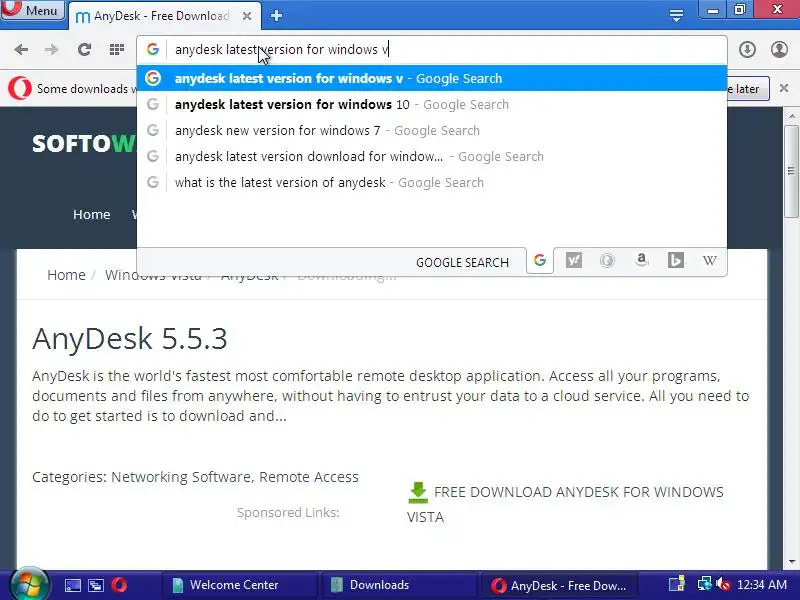Click the partially hidden 'later' button

[x=747, y=89]
